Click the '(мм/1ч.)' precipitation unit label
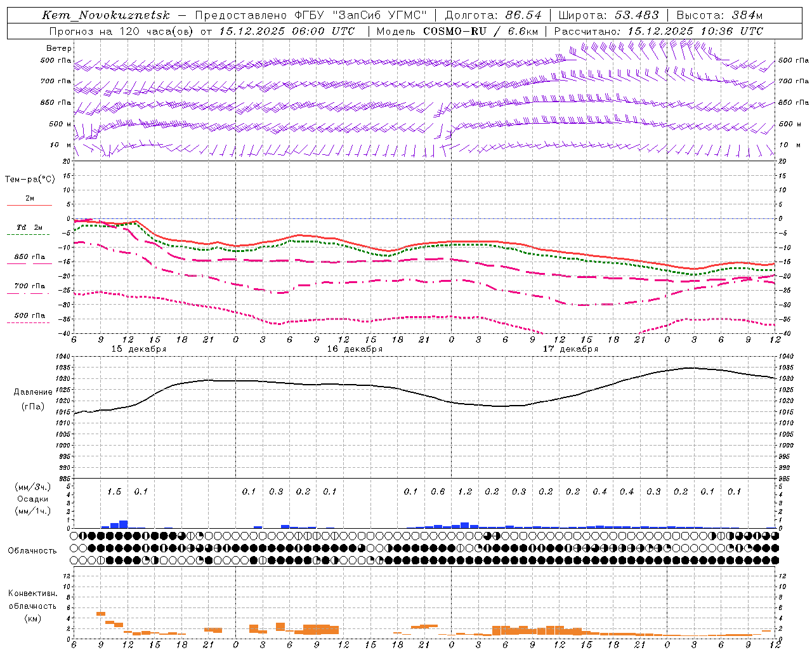 33,511
